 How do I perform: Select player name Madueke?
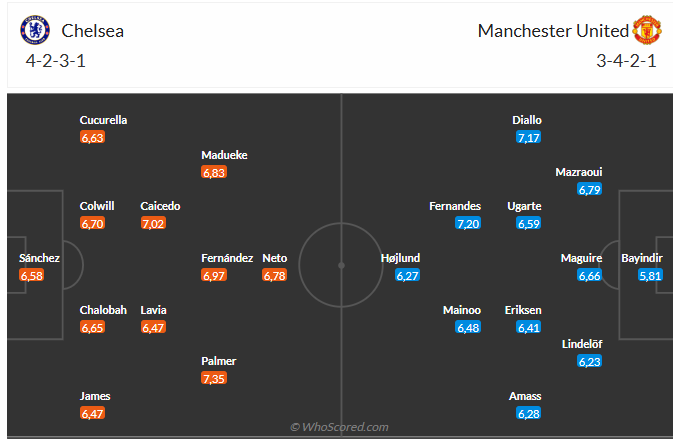(x=224, y=155)
